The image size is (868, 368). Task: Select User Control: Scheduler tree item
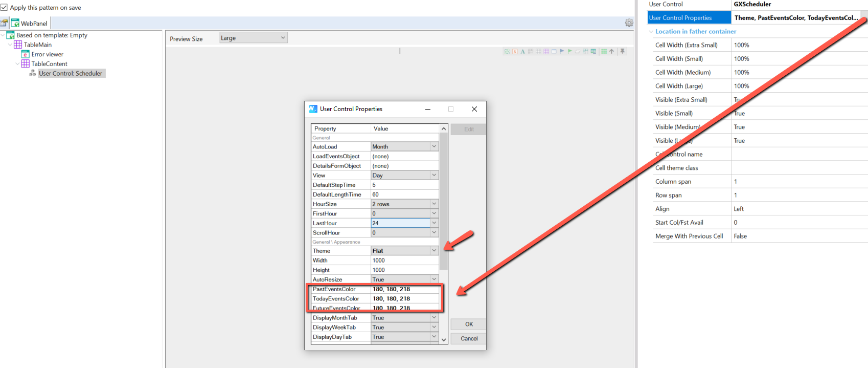tap(71, 73)
